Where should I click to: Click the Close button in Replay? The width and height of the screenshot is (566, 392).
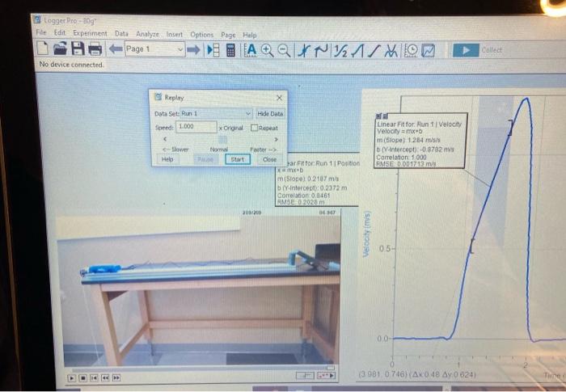pos(269,159)
